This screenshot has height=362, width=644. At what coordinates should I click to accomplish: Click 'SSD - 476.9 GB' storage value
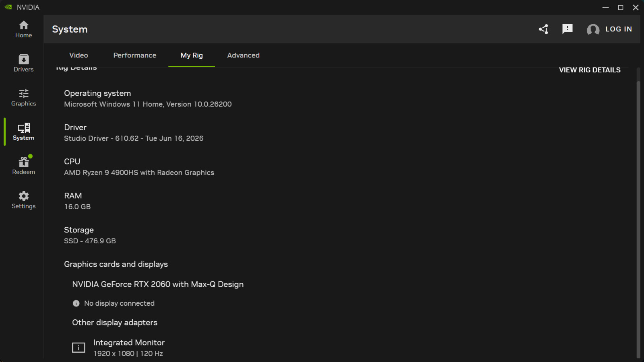click(x=90, y=241)
